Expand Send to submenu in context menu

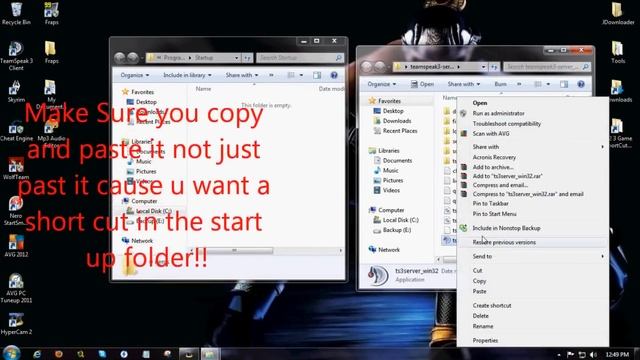pyautogui.click(x=532, y=256)
